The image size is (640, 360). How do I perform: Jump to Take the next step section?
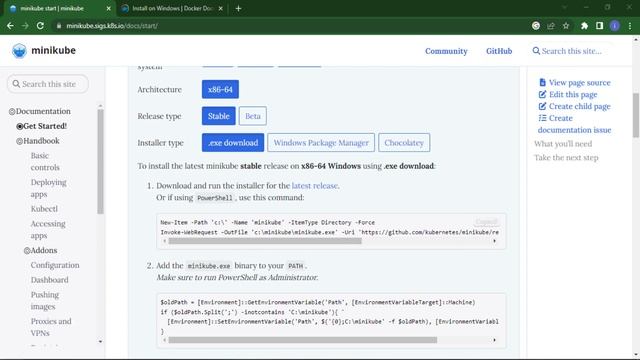[x=566, y=158]
